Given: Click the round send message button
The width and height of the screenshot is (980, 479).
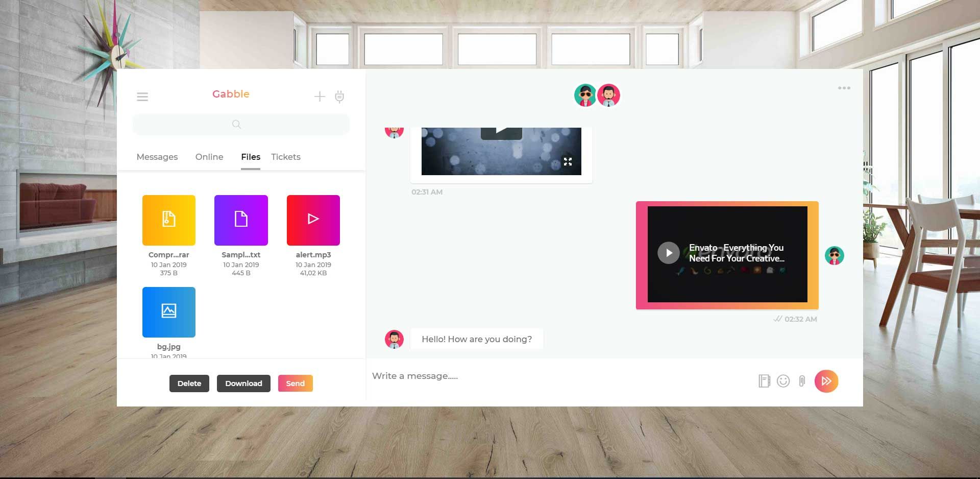Looking at the screenshot, I should tap(826, 381).
